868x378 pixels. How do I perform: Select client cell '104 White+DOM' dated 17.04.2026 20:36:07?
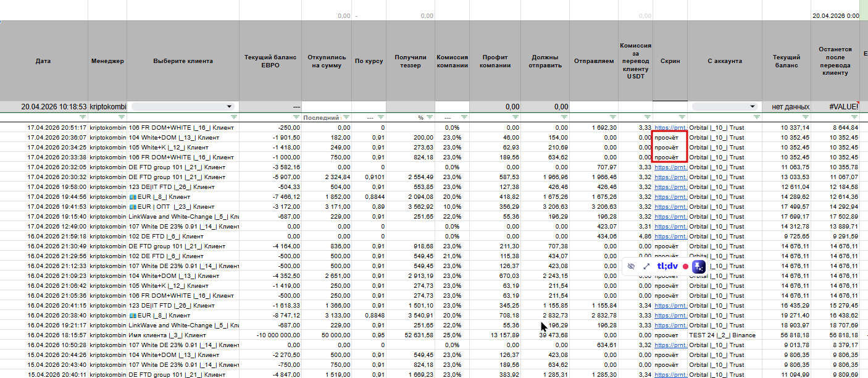pos(183,137)
